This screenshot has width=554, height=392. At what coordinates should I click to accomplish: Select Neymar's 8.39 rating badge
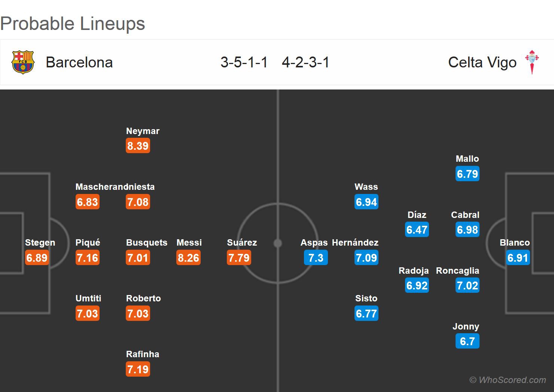(x=138, y=146)
